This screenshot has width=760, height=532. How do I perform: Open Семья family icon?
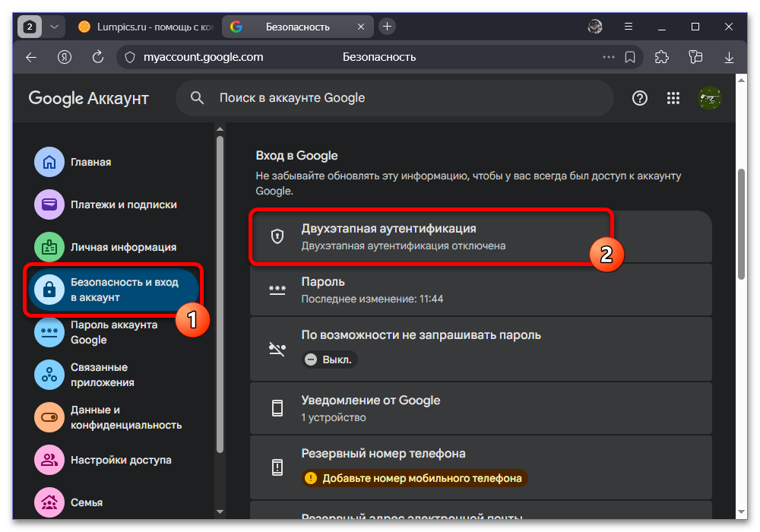click(49, 502)
